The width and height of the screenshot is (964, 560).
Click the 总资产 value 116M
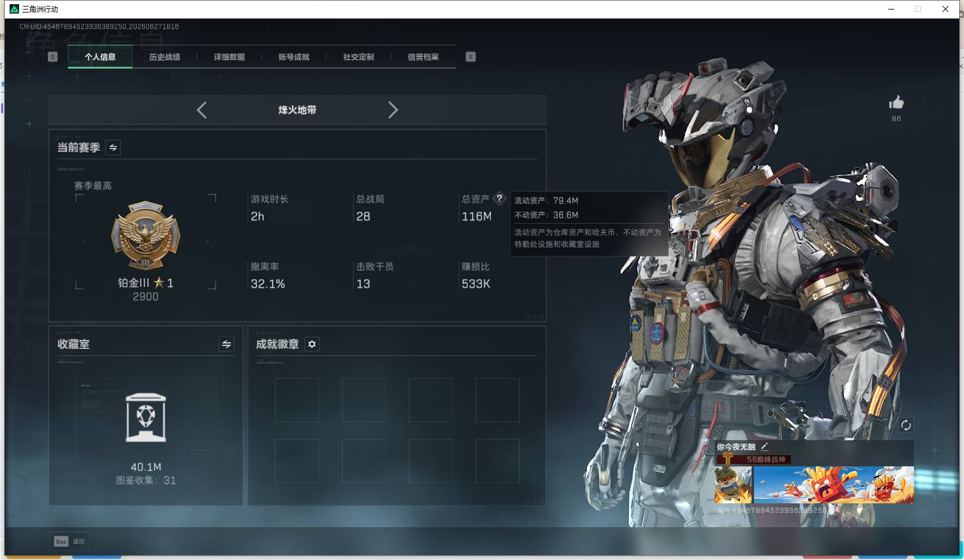point(477,216)
